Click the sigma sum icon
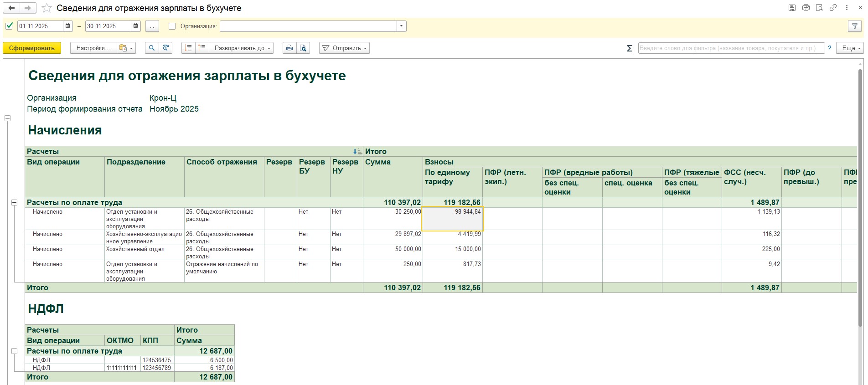 [630, 48]
